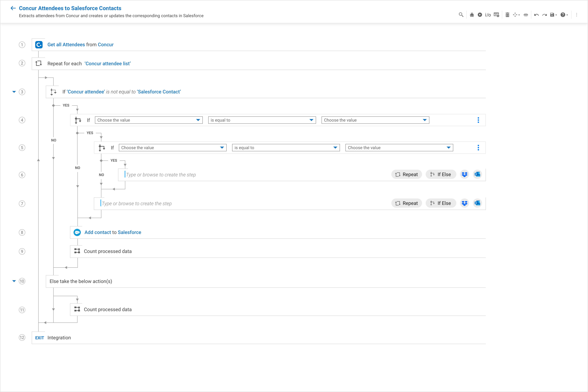Click the step number 12 circle

[x=22, y=337]
